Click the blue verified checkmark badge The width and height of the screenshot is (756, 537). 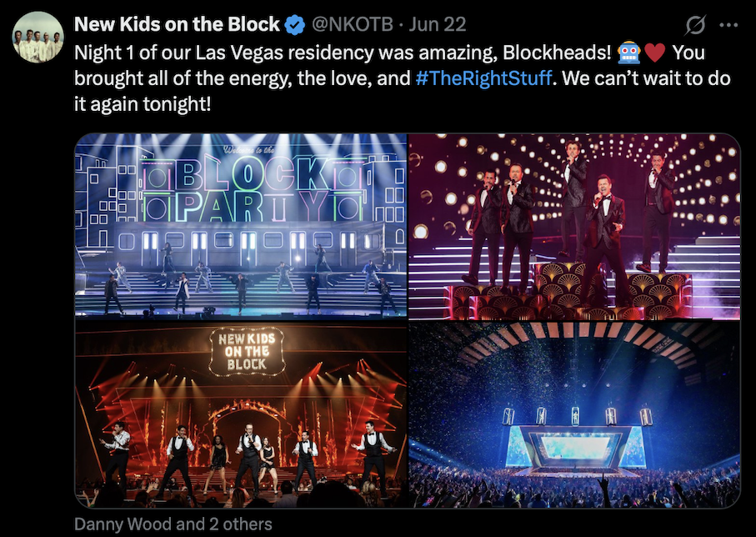click(294, 24)
